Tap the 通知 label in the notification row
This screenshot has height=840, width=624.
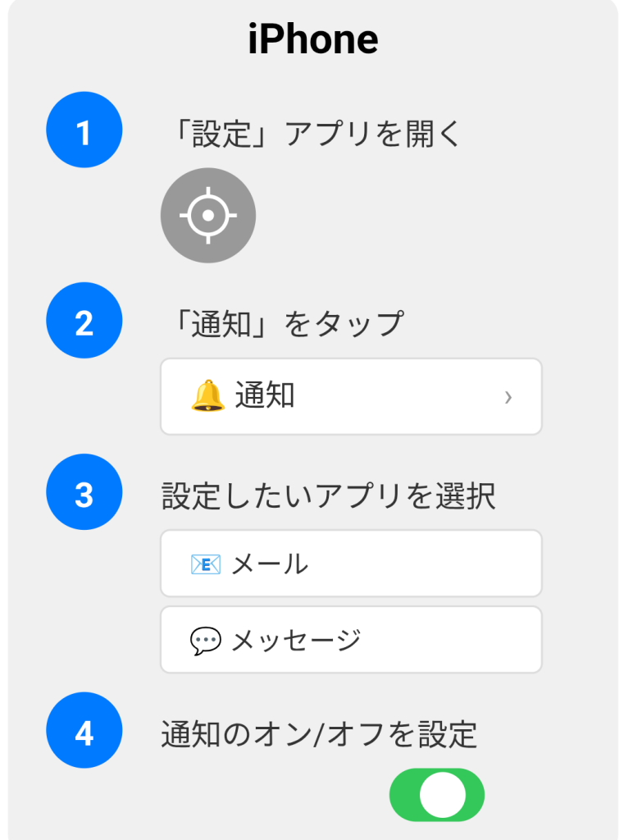265,396
